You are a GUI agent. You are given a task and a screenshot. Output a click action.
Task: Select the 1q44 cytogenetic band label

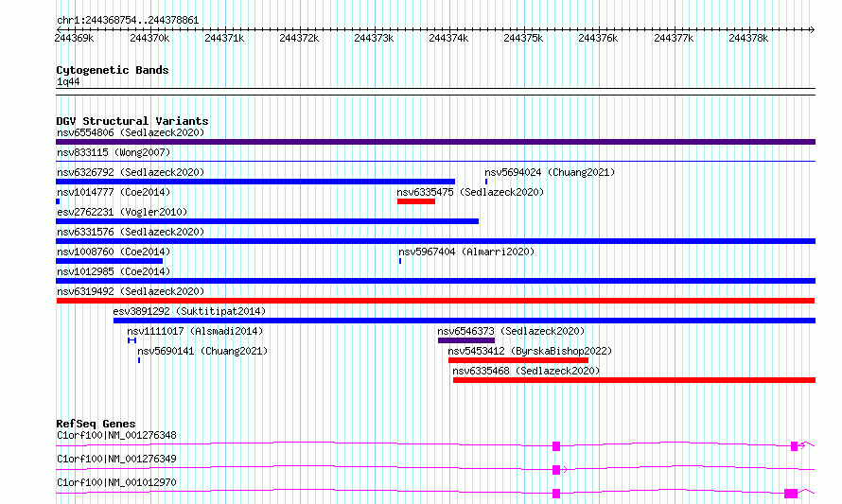[x=68, y=81]
